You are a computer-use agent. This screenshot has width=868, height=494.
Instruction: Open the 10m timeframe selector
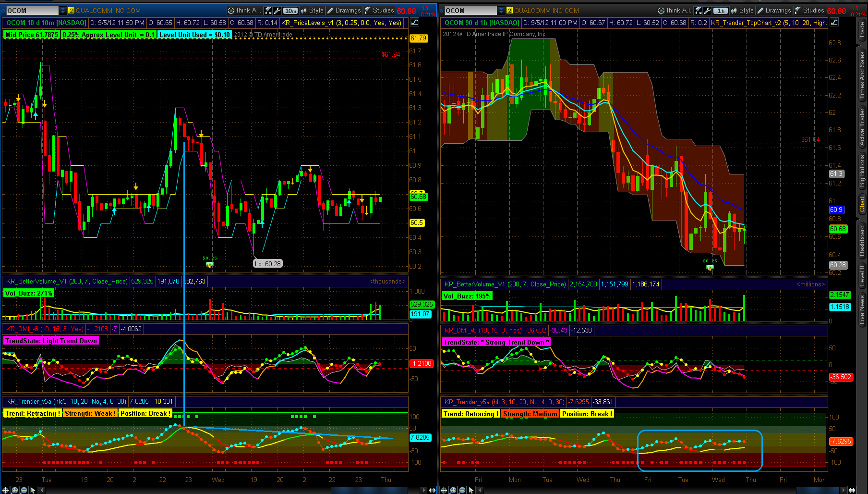click(x=290, y=11)
